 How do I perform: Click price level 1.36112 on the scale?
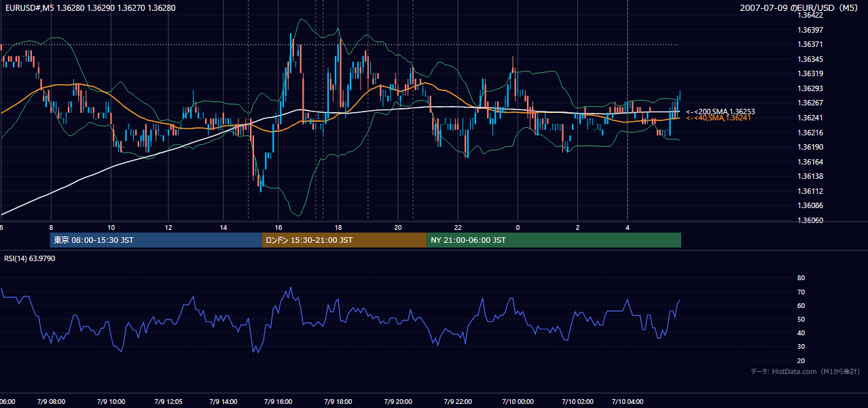811,191
